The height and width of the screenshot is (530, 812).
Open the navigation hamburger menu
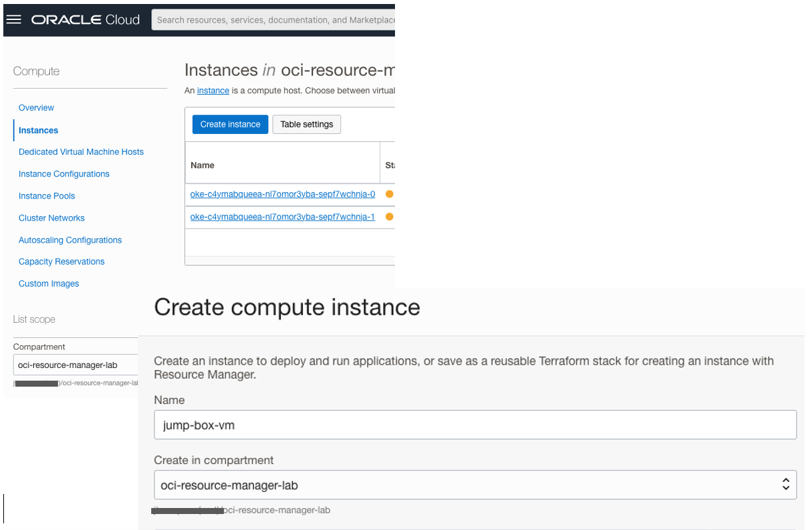[x=13, y=19]
